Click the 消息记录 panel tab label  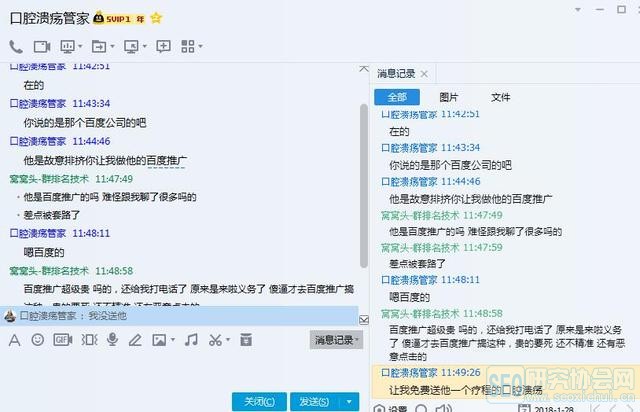[x=396, y=74]
